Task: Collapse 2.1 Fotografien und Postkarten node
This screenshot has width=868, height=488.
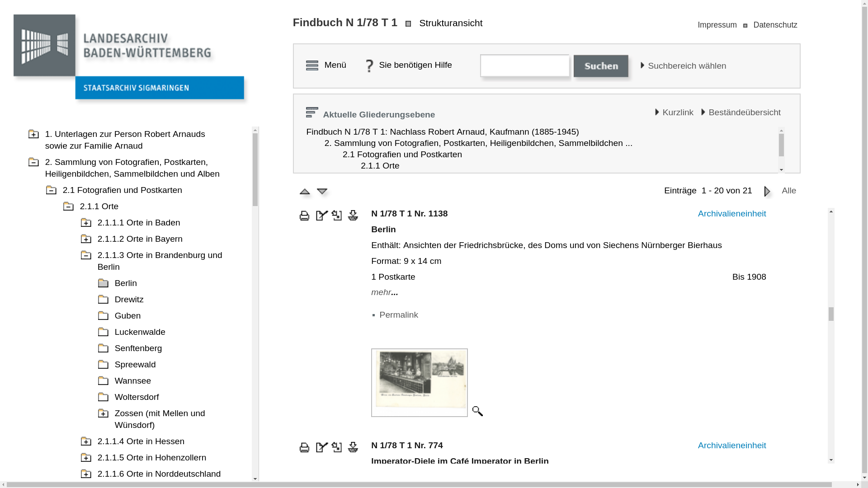Action: coord(51,190)
